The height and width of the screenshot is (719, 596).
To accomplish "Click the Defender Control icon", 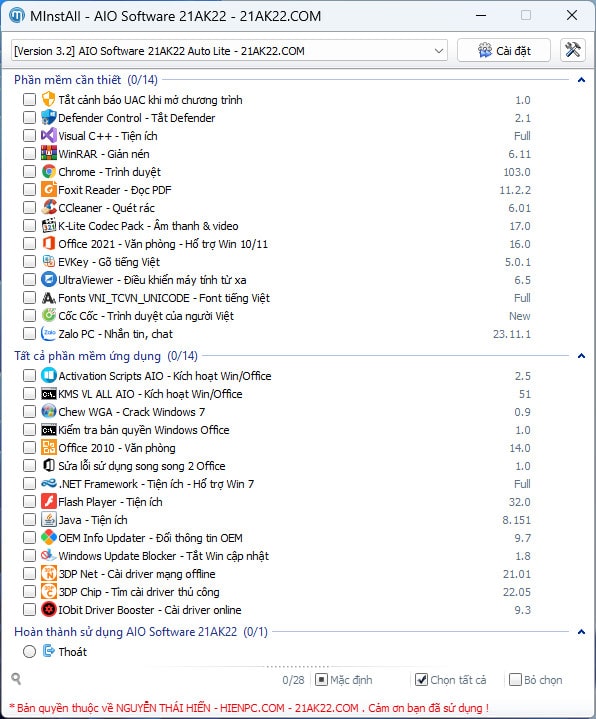I will point(49,117).
